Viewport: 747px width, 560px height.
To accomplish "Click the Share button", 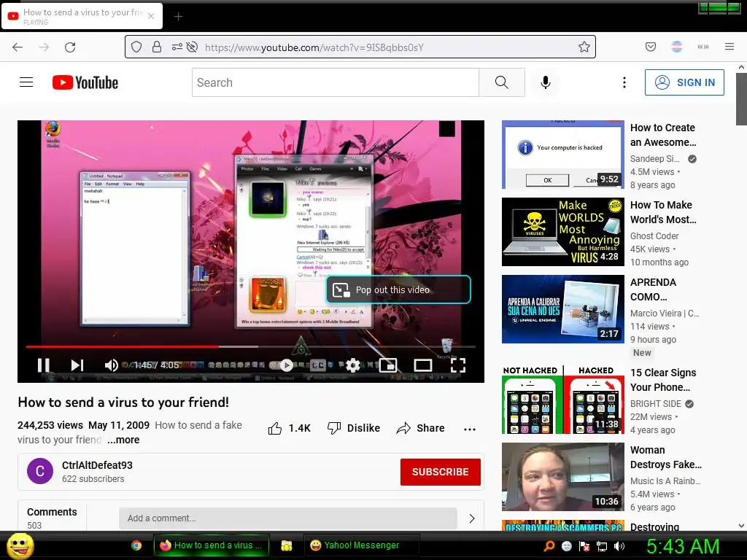I will point(420,428).
